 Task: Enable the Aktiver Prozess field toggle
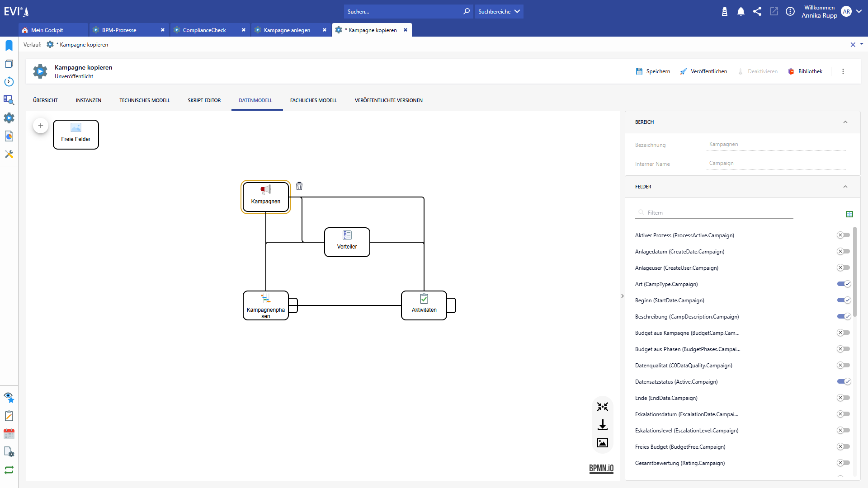coord(843,235)
